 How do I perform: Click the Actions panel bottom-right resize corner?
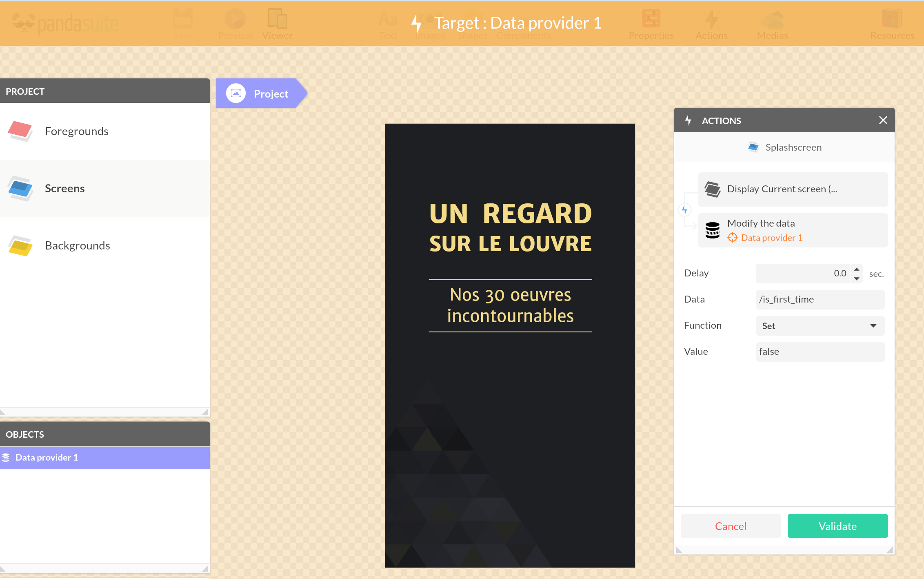(x=890, y=550)
